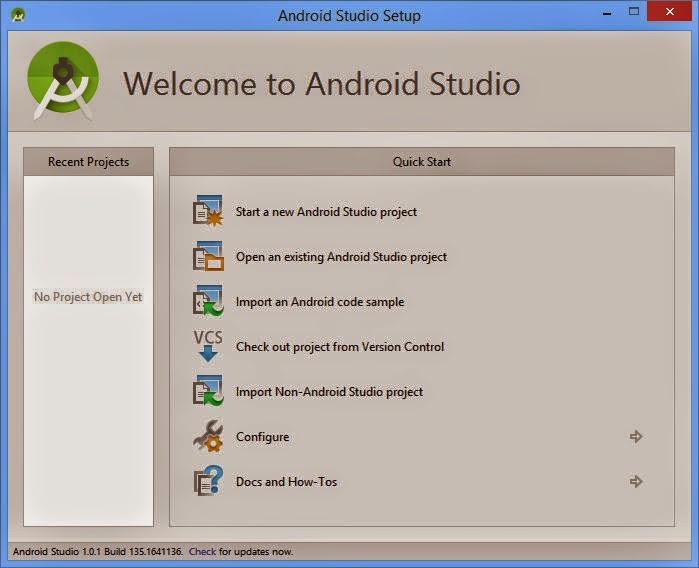This screenshot has height=568, width=699.
Task: Open an existing Android Studio project
Action: coord(341,257)
